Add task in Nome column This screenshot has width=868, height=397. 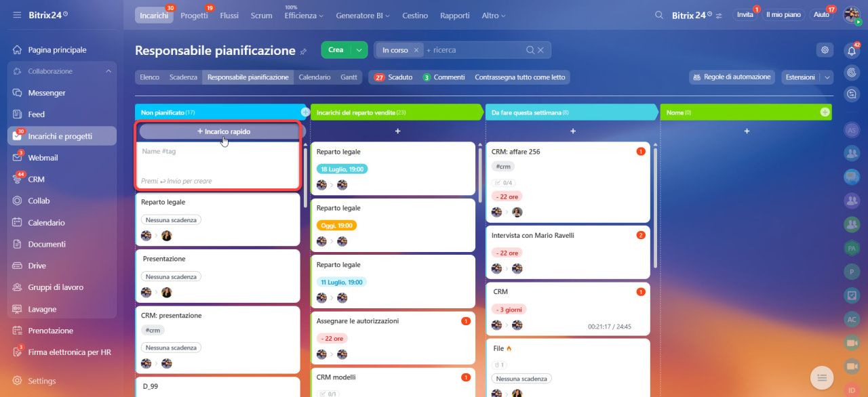(x=747, y=131)
